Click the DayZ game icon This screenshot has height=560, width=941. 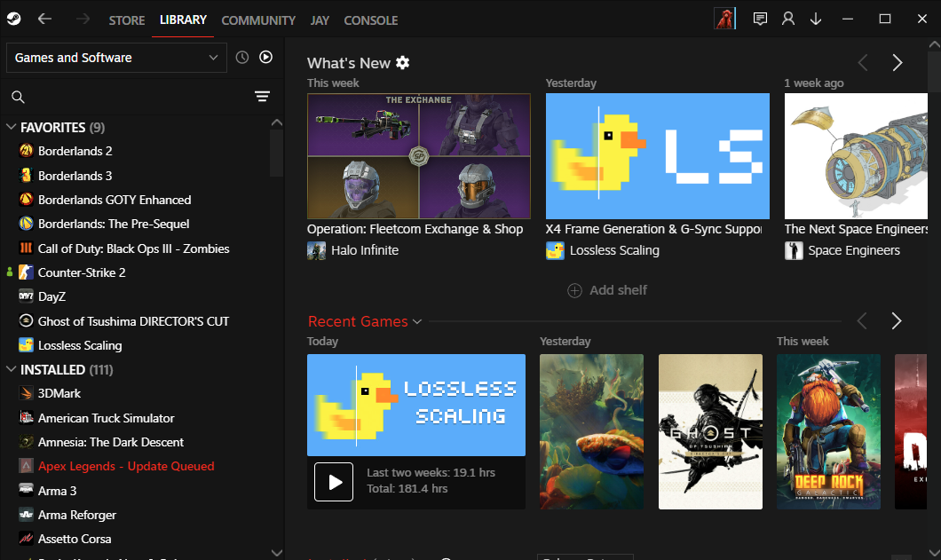pyautogui.click(x=26, y=296)
